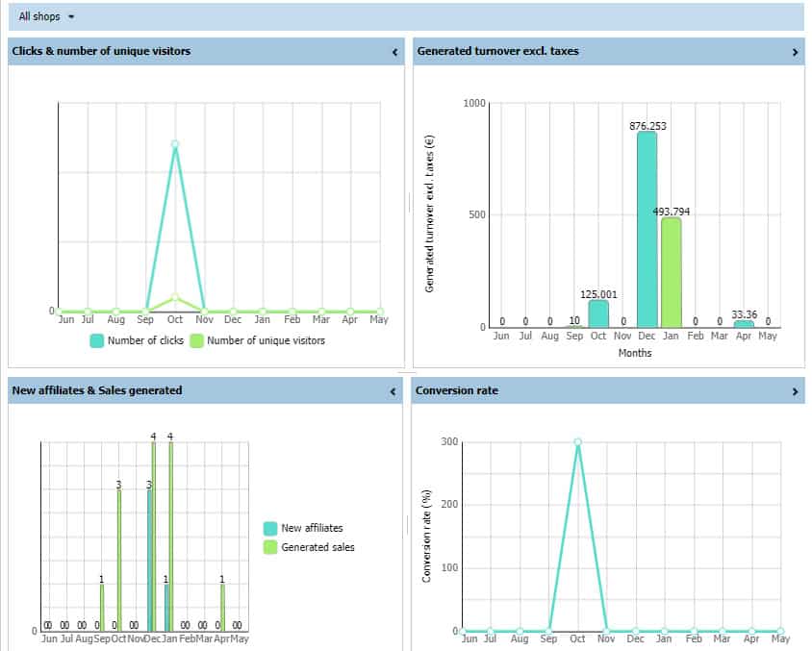This screenshot has height=651, width=812.
Task: Collapse the Clicks & unique visitors panel arrow
Action: coord(394,52)
